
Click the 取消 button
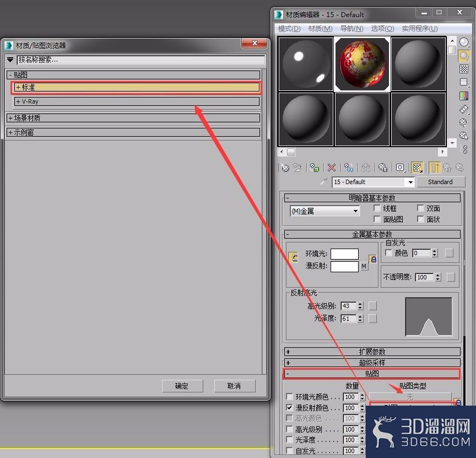[x=235, y=386]
